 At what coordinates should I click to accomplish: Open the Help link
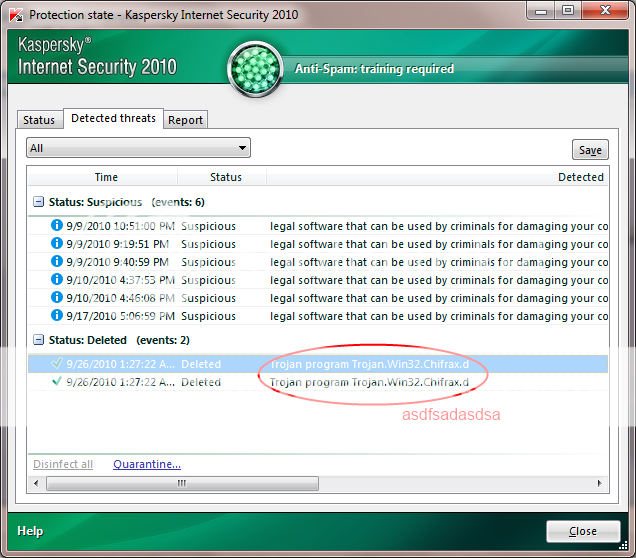pos(30,531)
